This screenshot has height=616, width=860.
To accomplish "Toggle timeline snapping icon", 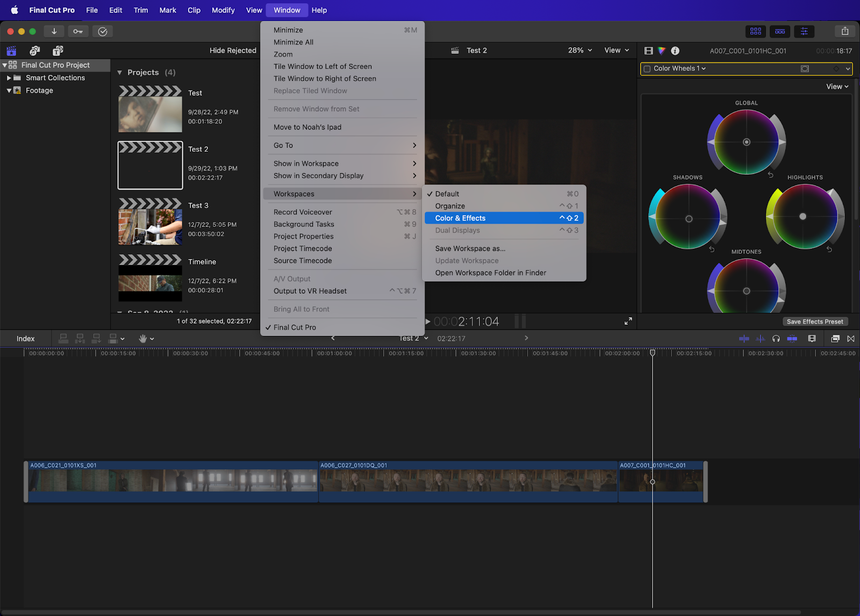I will coord(792,339).
